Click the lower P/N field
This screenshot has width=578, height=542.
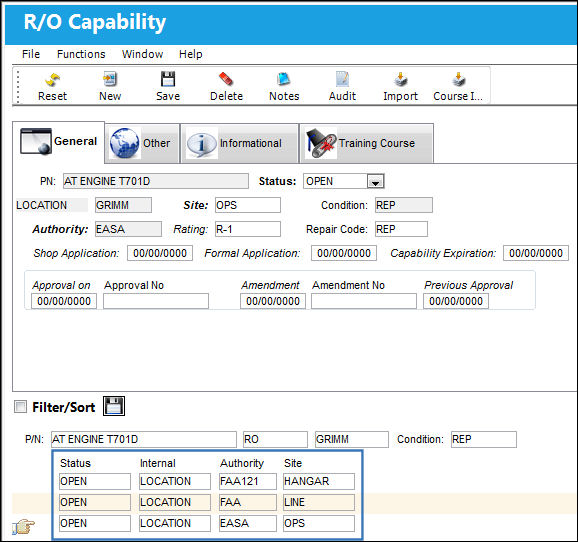coord(144,439)
